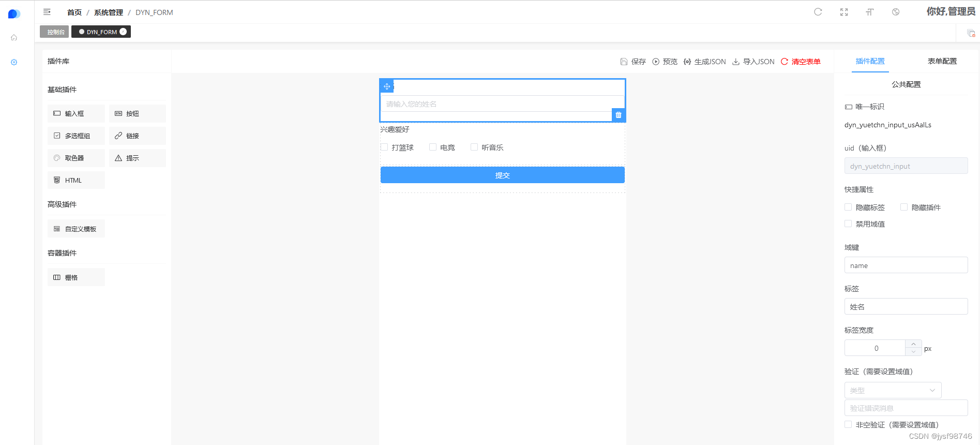Select the 链接 plugin
The image size is (980, 445).
tap(138, 136)
